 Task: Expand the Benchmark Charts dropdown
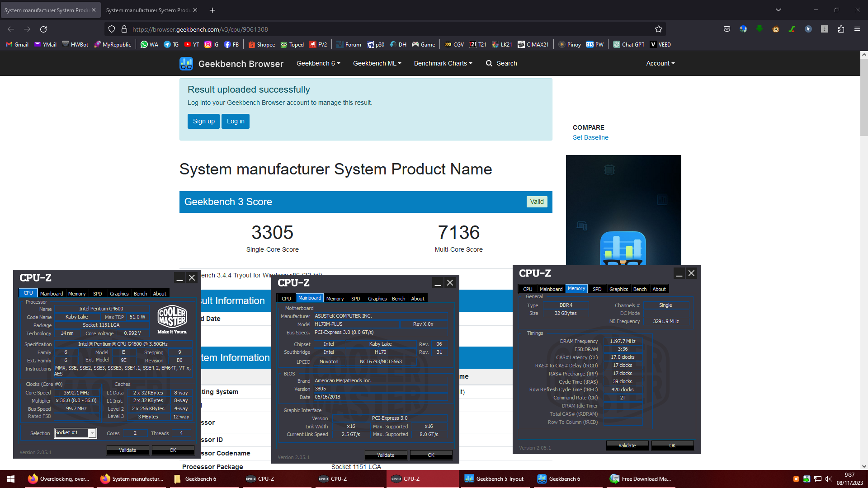[x=443, y=63]
